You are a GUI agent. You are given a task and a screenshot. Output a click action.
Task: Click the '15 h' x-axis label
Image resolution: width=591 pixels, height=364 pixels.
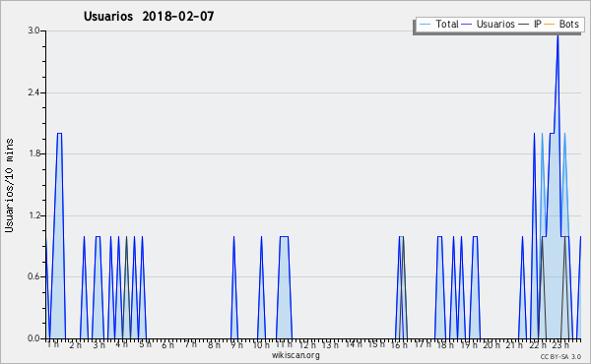(x=376, y=344)
